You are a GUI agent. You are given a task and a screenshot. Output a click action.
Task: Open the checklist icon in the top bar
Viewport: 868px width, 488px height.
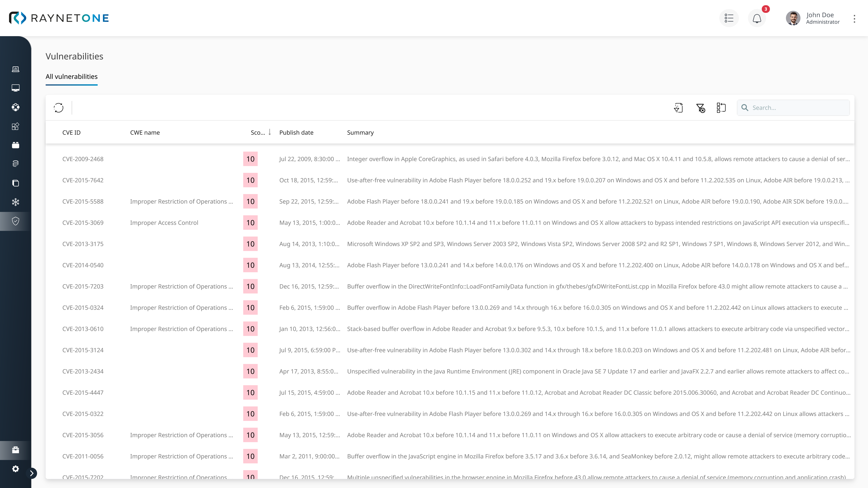tap(729, 18)
